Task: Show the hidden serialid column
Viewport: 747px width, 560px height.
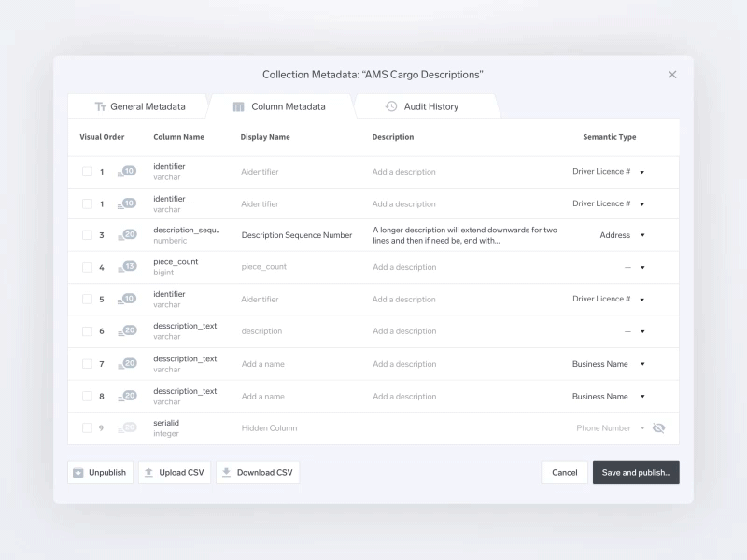Action: [659, 428]
